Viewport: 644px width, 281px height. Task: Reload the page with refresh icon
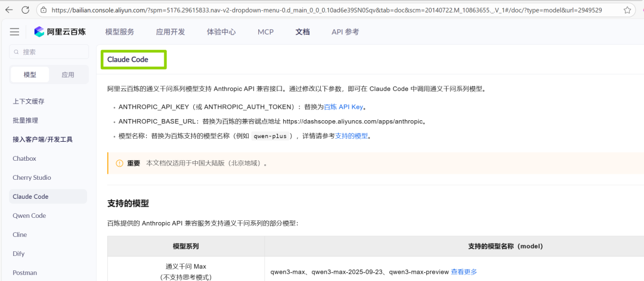pyautogui.click(x=25, y=10)
